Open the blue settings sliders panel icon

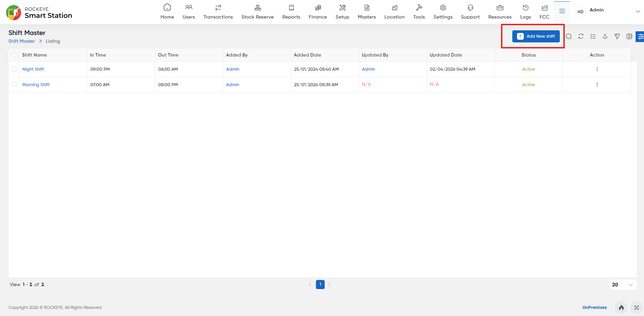click(640, 36)
